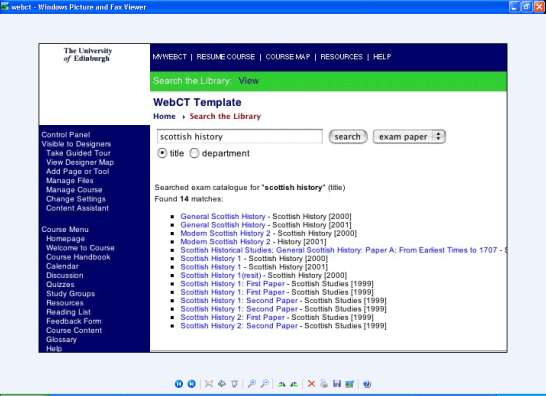Click the Search the Library breadcrumb
546x396 pixels.
pyautogui.click(x=225, y=116)
